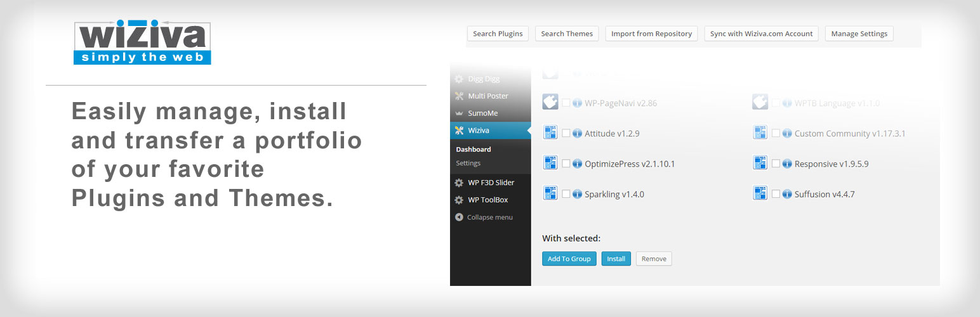Click info icon for Custom Community
The image size is (980, 317).
point(787,133)
